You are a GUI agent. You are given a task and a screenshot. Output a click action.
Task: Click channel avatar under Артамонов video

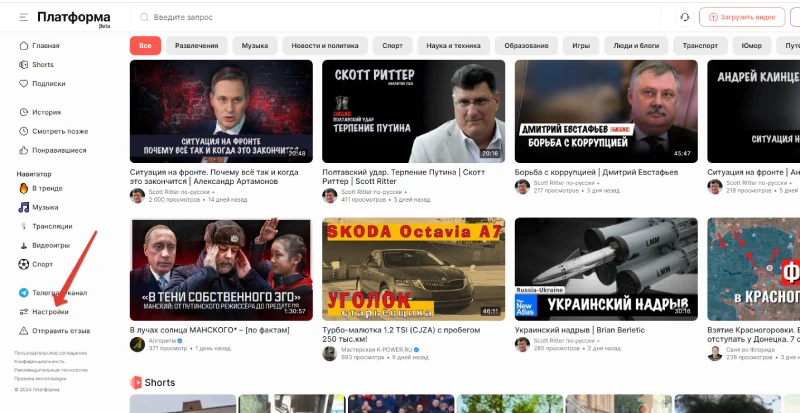(x=137, y=196)
